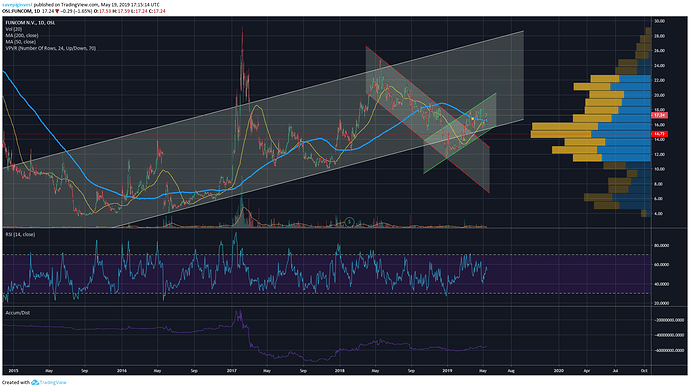Click the 30.00 level on price scale

(659, 21)
